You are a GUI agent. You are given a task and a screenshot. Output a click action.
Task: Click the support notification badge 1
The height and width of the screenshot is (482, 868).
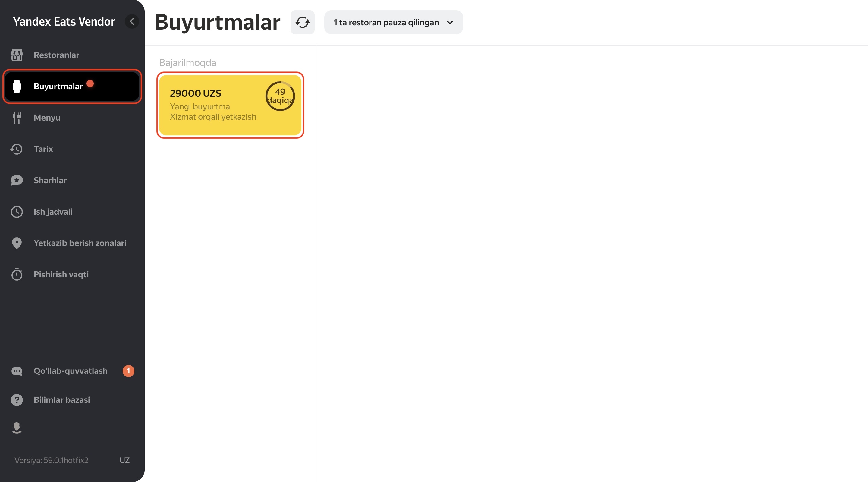tap(128, 371)
